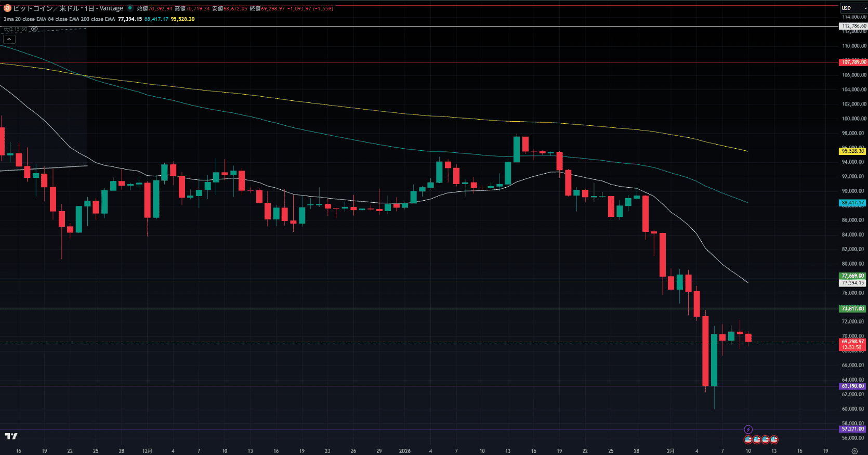This screenshot has height=455, width=868.
Task: Click the TradingView logo at bottom left
Action: pos(11,436)
